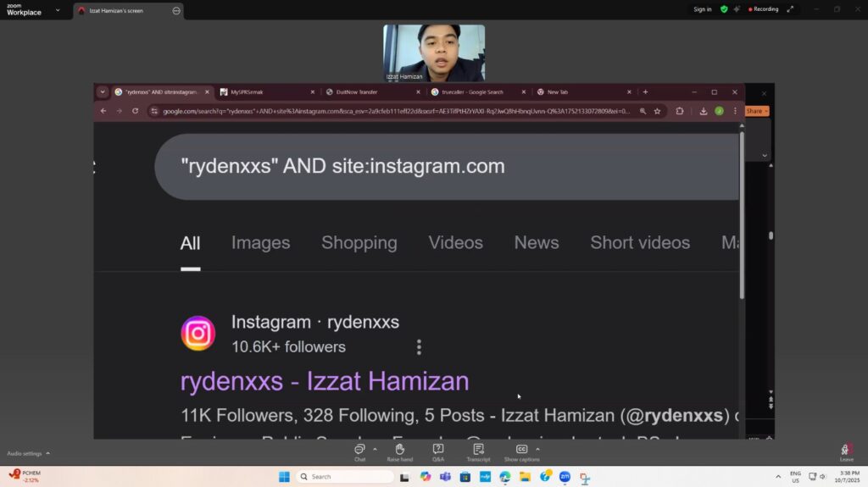Open options for Izzat Hamizan's screen tab
This screenshot has width=868, height=487.
[176, 10]
